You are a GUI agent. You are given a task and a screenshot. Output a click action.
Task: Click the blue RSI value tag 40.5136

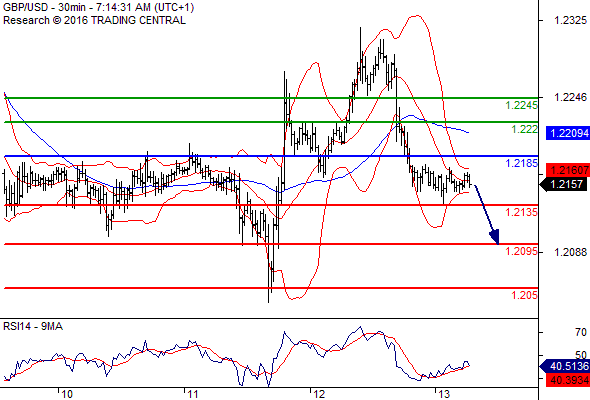(565, 366)
